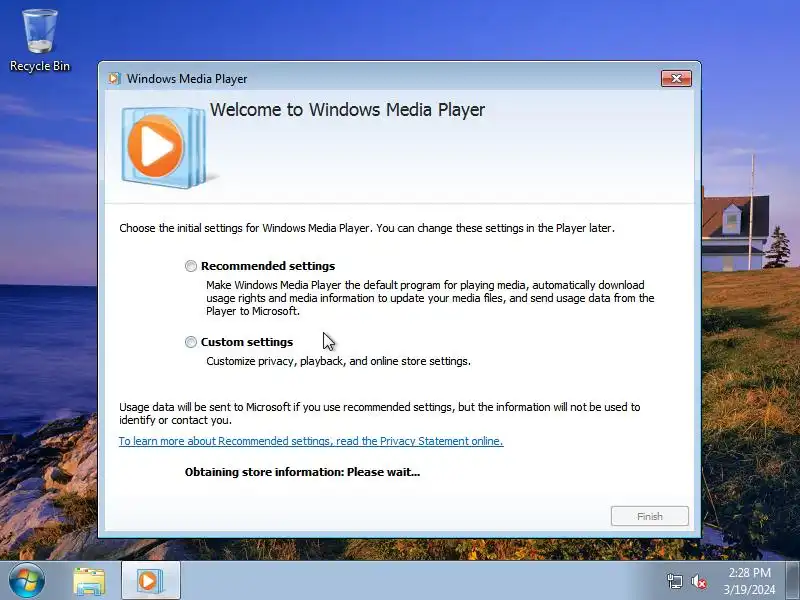Click the Finish button
The image size is (800, 600).
(649, 516)
